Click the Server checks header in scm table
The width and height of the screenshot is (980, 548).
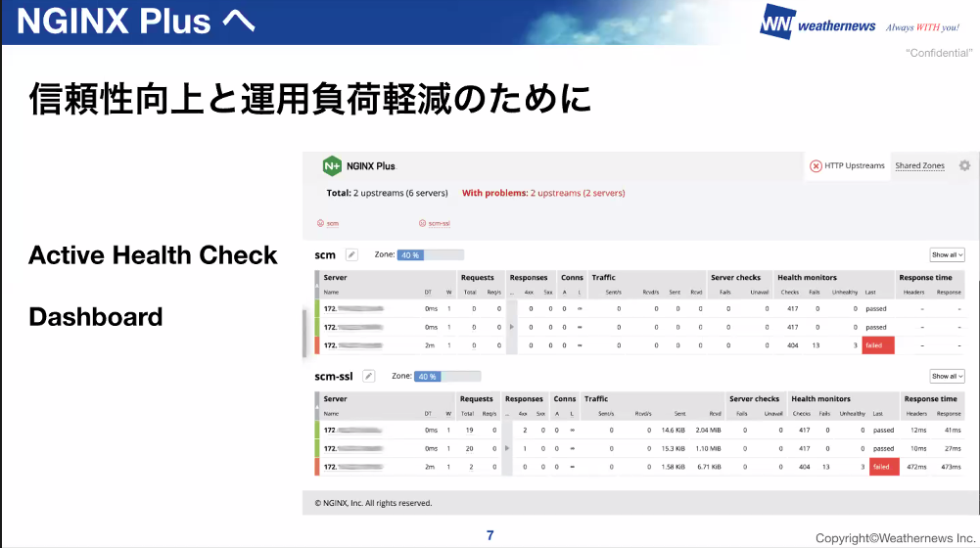pos(735,278)
